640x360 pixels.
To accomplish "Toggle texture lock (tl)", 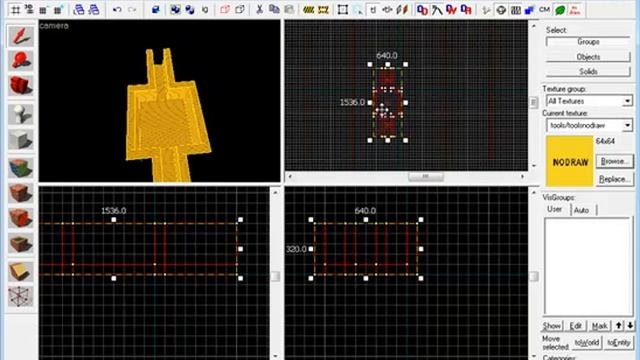I will [373, 9].
